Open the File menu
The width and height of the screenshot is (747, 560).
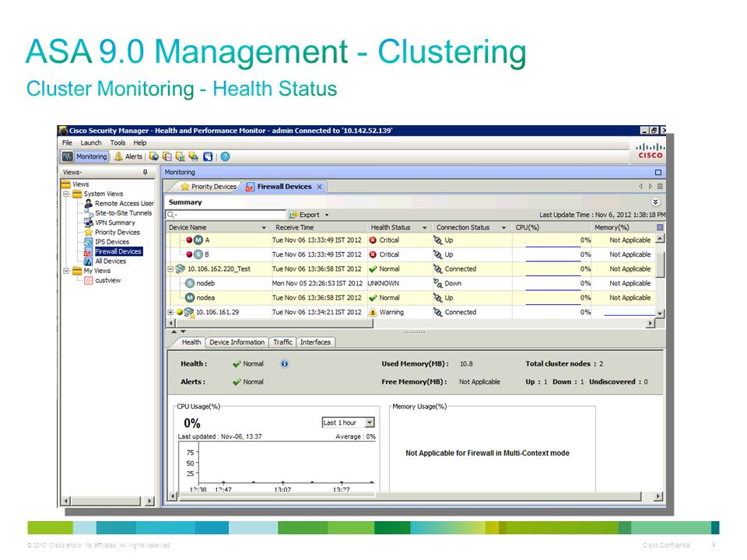pos(67,143)
